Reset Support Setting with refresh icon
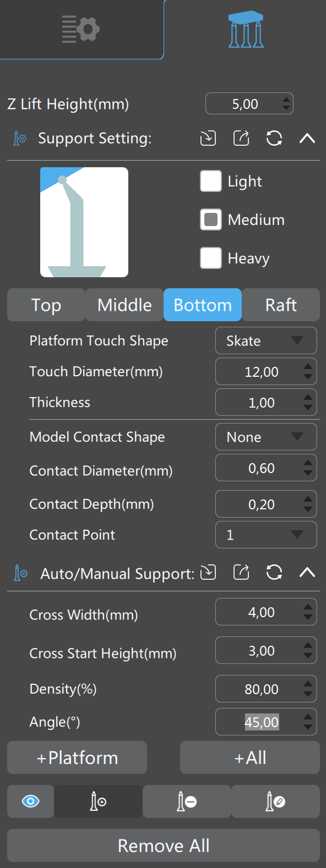Screen dimensions: 326x868 [x=274, y=138]
